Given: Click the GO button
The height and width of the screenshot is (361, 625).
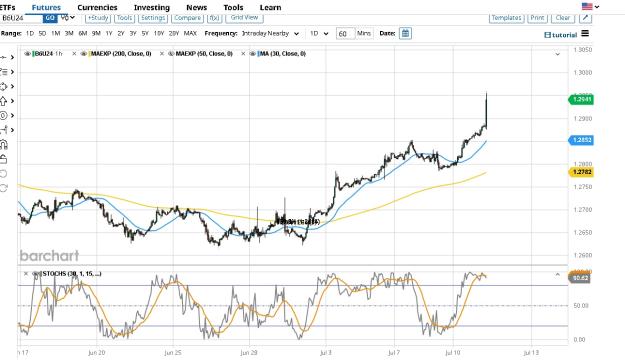Looking at the screenshot, I should [x=50, y=18].
